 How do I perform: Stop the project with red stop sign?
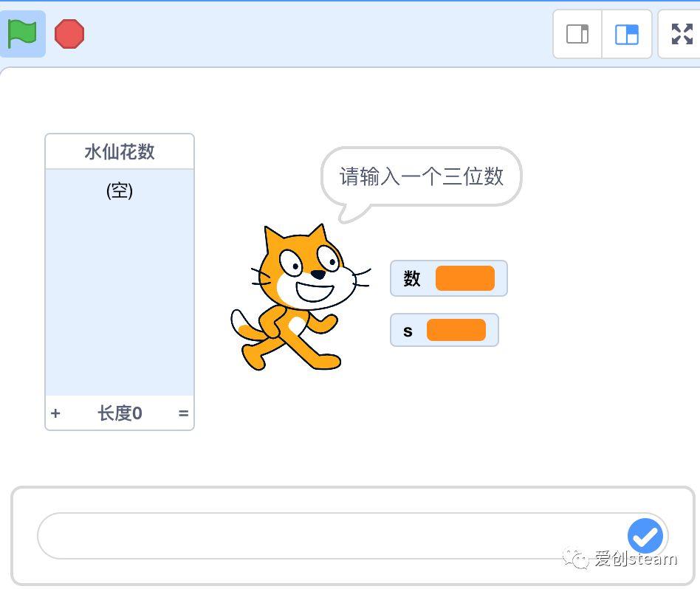click(x=69, y=34)
